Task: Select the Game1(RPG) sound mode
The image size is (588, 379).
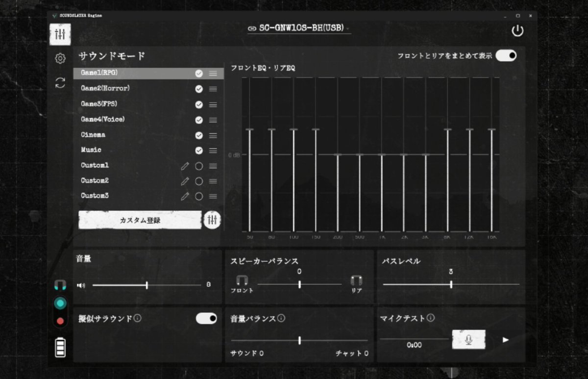Action: (x=148, y=74)
